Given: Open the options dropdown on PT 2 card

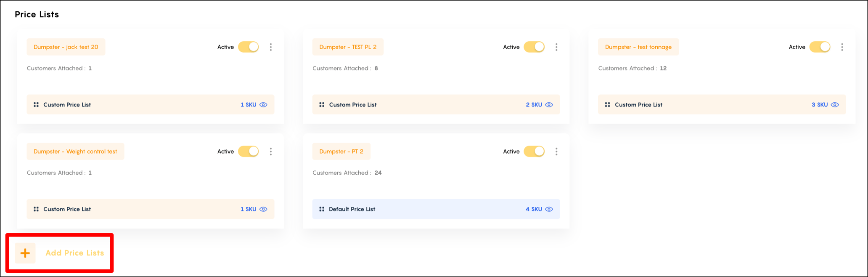Looking at the screenshot, I should [556, 151].
